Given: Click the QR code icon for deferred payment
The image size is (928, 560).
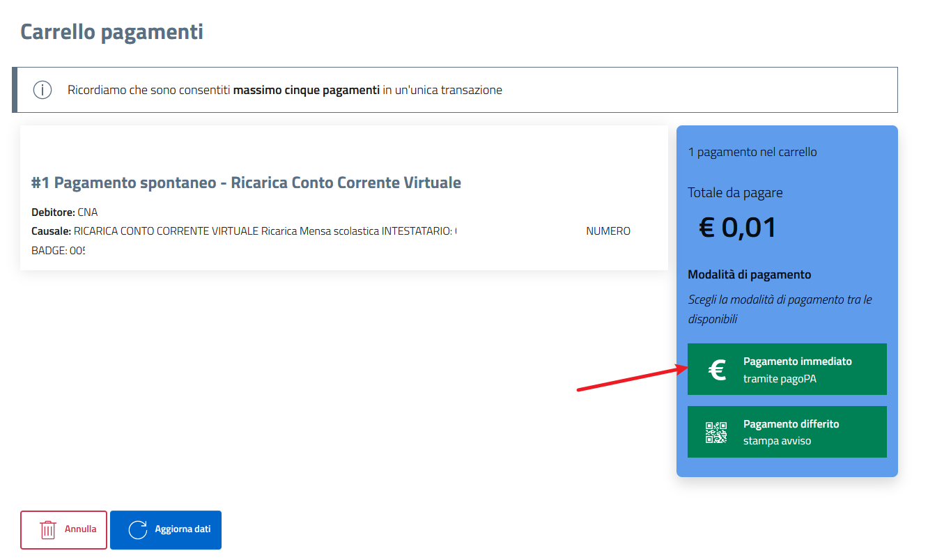Looking at the screenshot, I should (716, 433).
